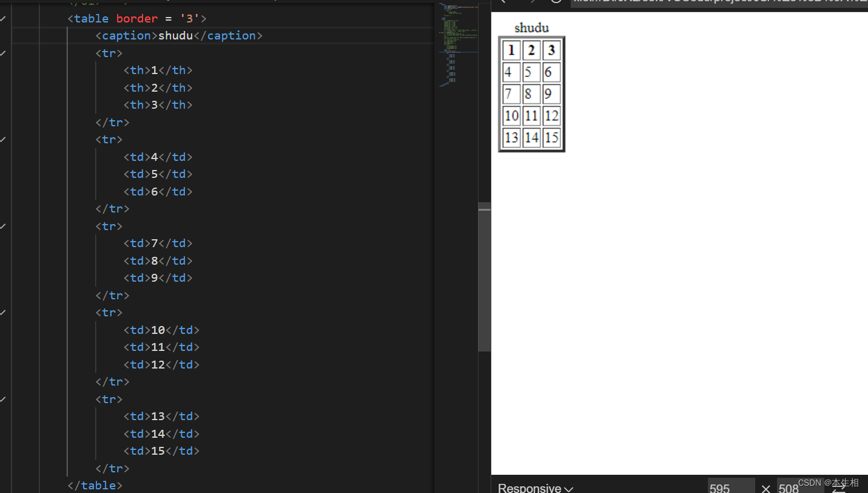Click table cell 12 in the preview

click(x=551, y=115)
